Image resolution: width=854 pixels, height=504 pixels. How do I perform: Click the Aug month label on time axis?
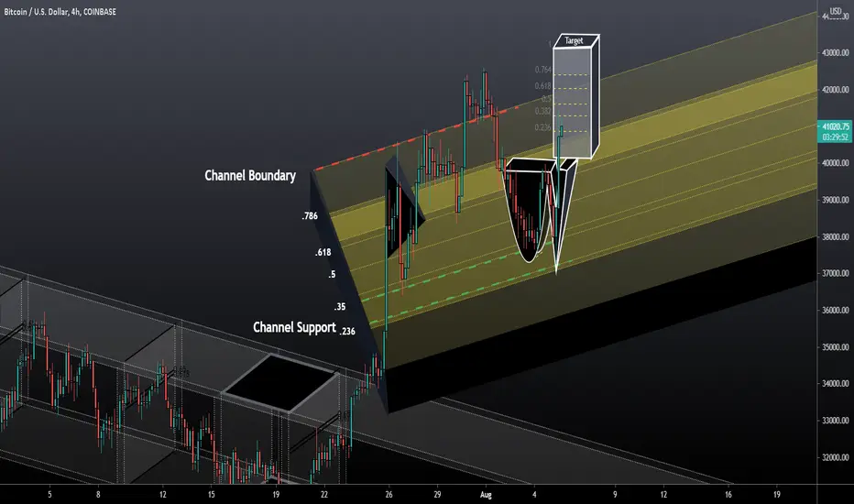tap(486, 495)
